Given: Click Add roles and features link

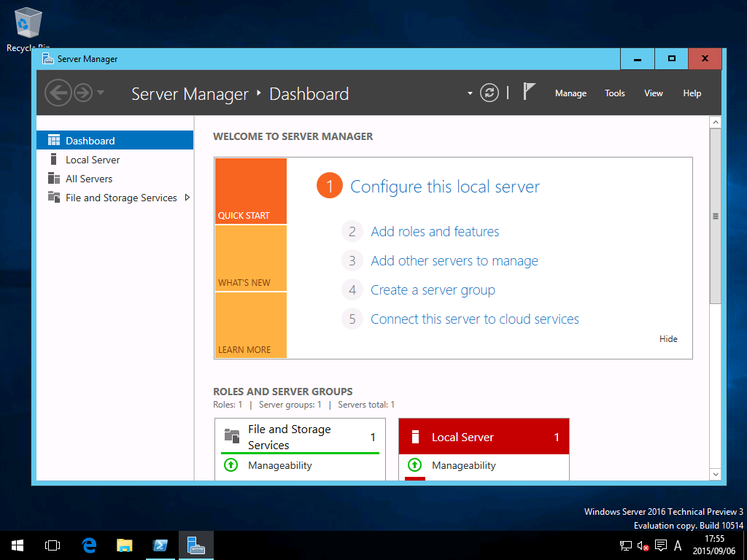Looking at the screenshot, I should point(435,232).
